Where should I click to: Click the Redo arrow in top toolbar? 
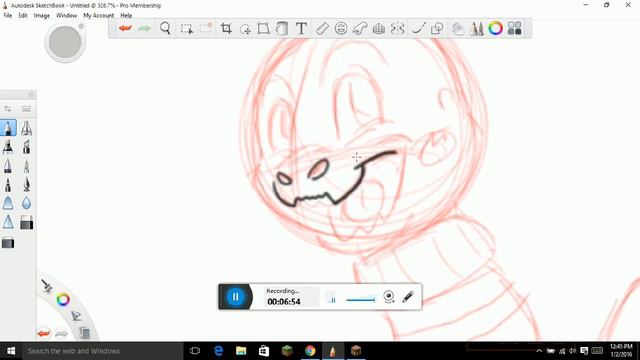tap(144, 28)
